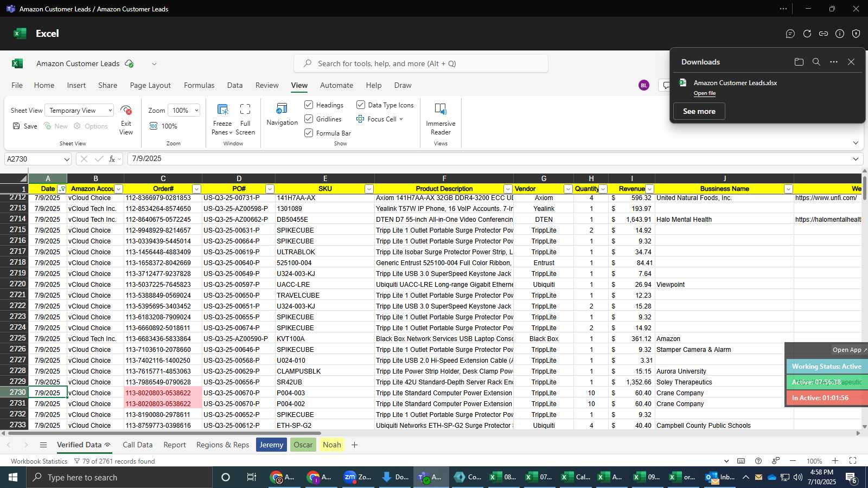
Task: Click Windows Start button
Action: (13, 477)
